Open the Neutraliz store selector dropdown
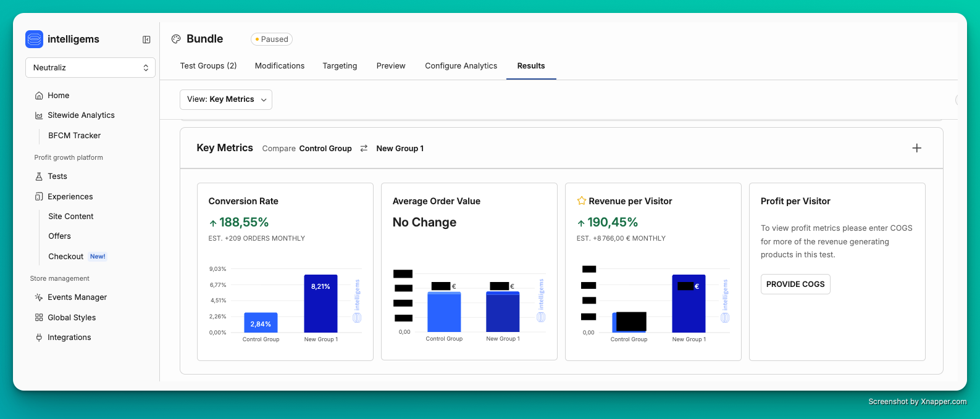The image size is (980, 419). pyautogui.click(x=90, y=68)
